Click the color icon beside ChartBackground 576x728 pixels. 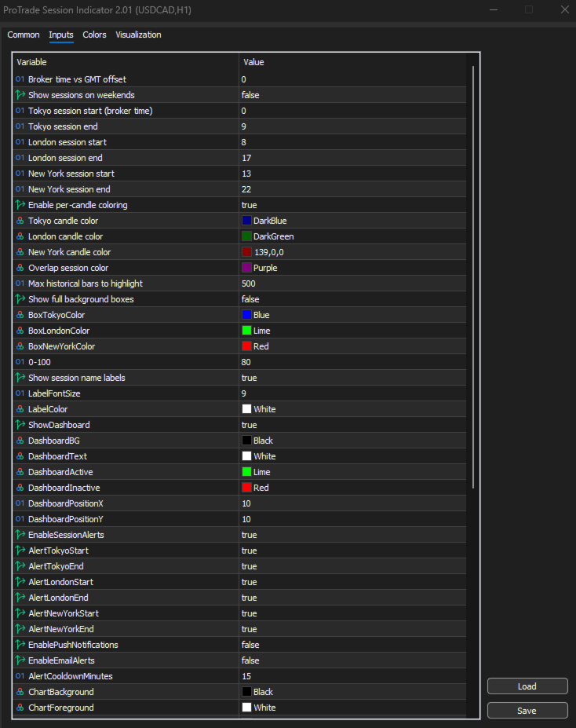pyautogui.click(x=20, y=692)
